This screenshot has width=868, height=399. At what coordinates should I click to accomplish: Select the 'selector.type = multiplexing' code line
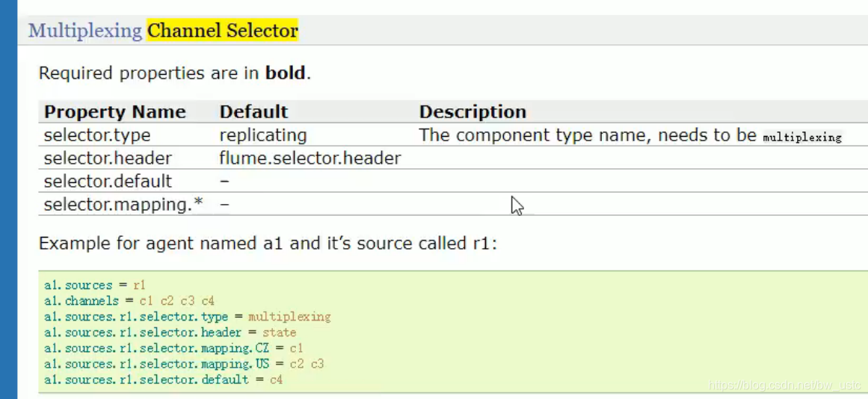pyautogui.click(x=187, y=317)
